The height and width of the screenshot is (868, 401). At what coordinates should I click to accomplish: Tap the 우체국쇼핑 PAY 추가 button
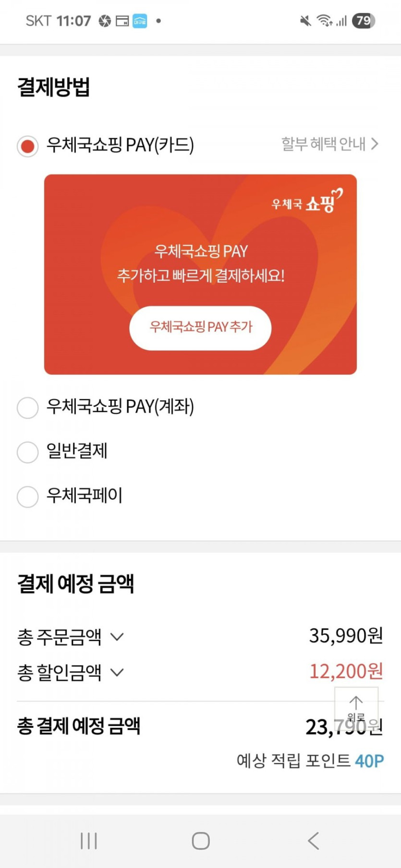click(200, 328)
